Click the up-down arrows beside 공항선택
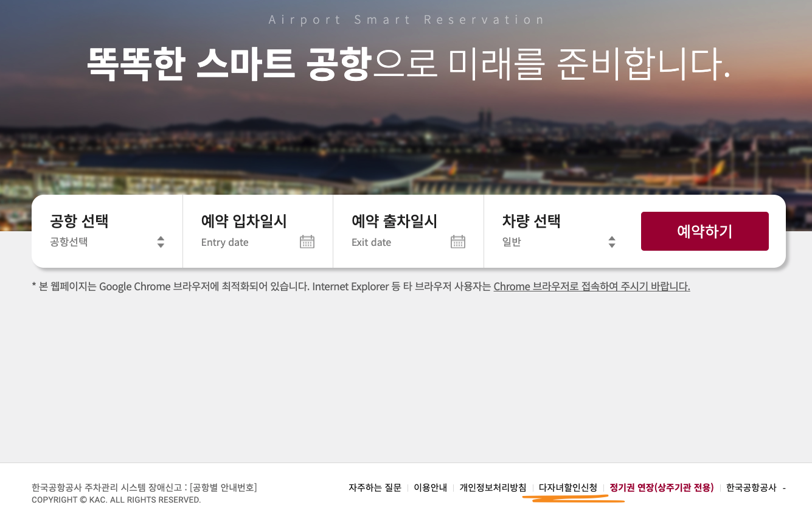812x513 pixels. pyautogui.click(x=161, y=242)
